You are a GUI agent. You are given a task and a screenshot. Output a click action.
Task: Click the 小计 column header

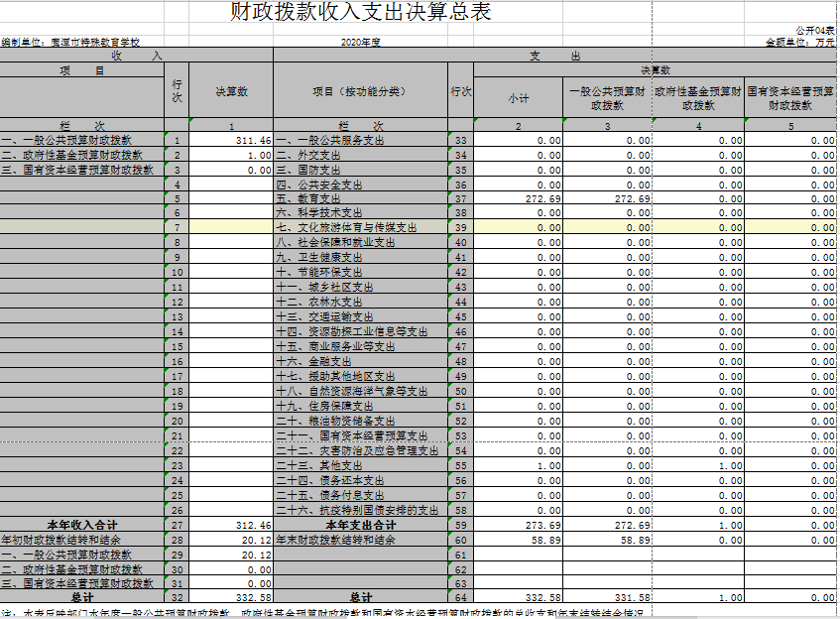pyautogui.click(x=518, y=98)
